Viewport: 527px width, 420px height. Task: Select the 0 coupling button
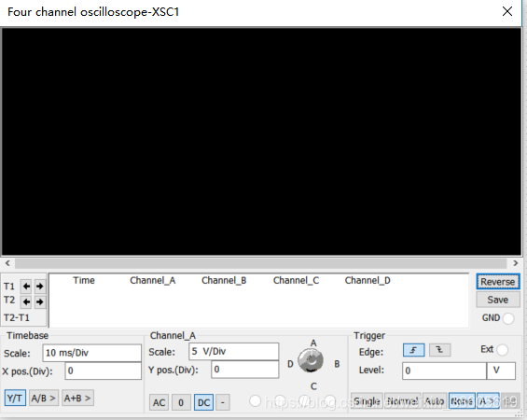click(181, 402)
